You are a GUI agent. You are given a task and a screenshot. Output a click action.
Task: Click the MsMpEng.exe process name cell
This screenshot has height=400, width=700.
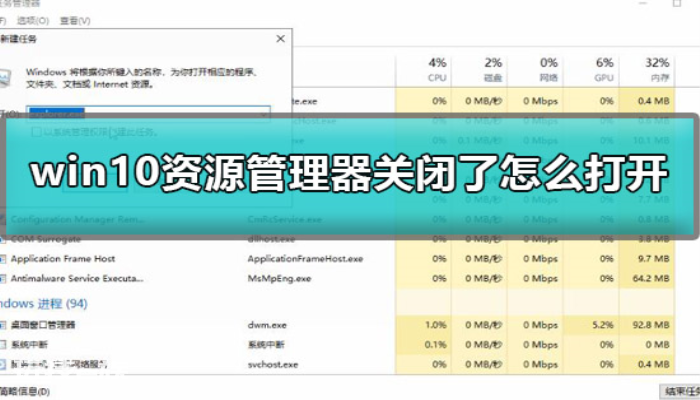tap(279, 278)
